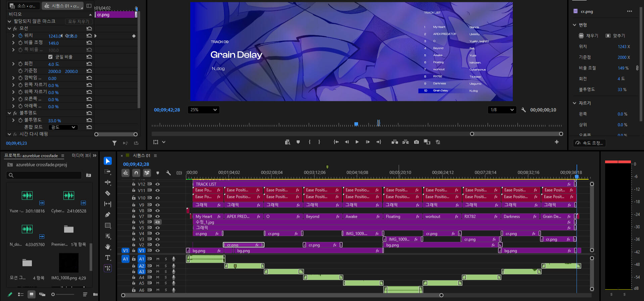Click the 맞추기 fit button

point(615,36)
